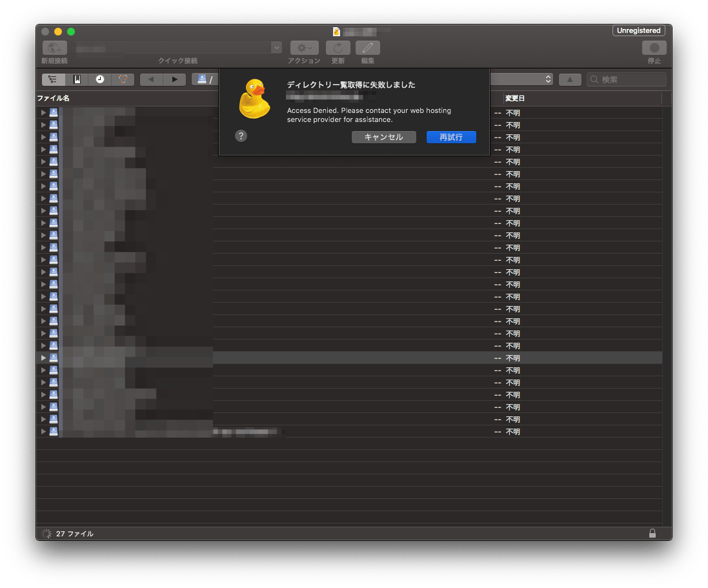Image resolution: width=708 pixels, height=588 pixels.
Task: Switch to the browser outline view
Action: tap(53, 79)
